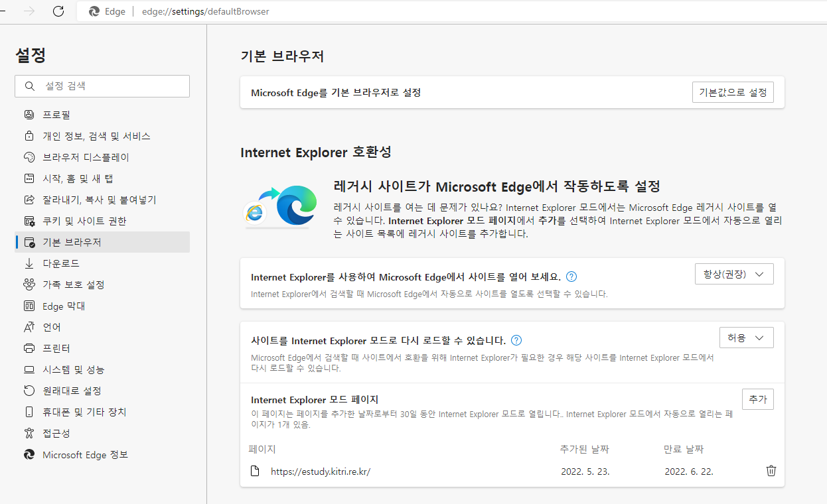Click the Microsoft Edge 정보 logo icon
This screenshot has height=504, width=827.
coord(29,455)
